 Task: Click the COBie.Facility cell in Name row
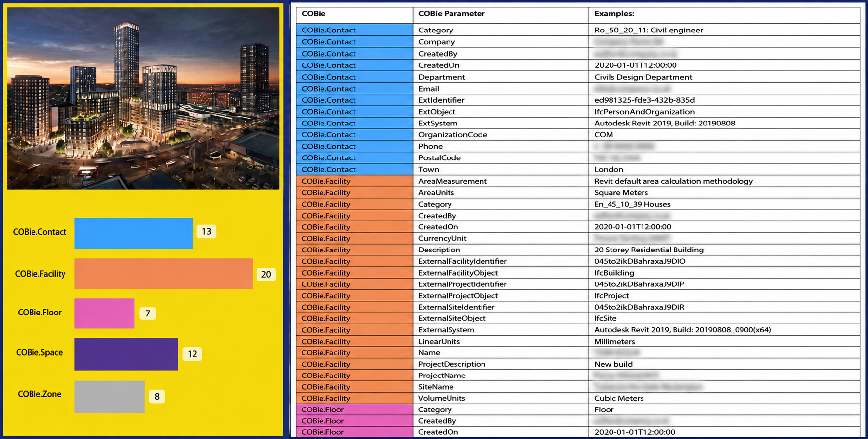(354, 352)
